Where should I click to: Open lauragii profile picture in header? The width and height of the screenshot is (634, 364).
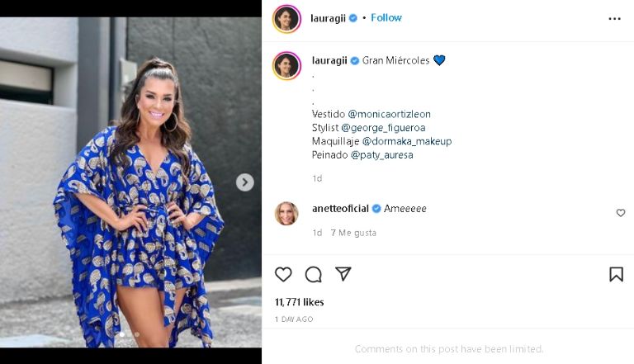pyautogui.click(x=286, y=18)
